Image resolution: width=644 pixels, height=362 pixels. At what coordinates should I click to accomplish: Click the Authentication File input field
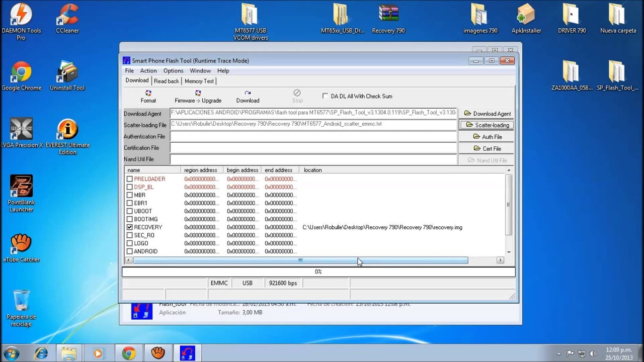[313, 136]
